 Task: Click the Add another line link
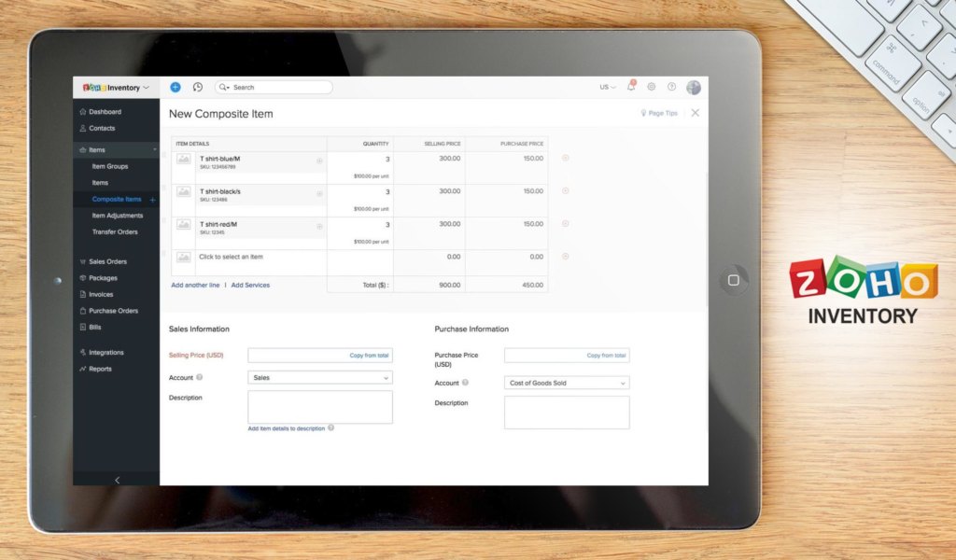(195, 285)
